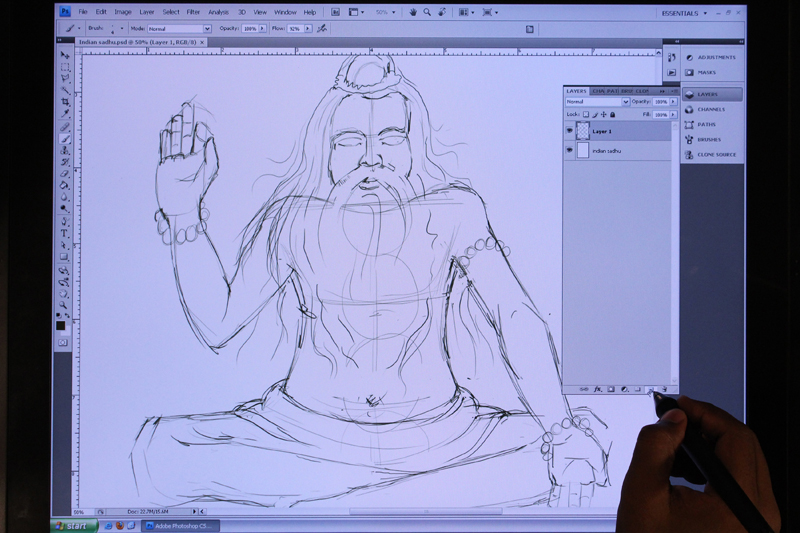Open the Adjustments panel
Image resolution: width=800 pixels, height=533 pixels.
click(713, 57)
